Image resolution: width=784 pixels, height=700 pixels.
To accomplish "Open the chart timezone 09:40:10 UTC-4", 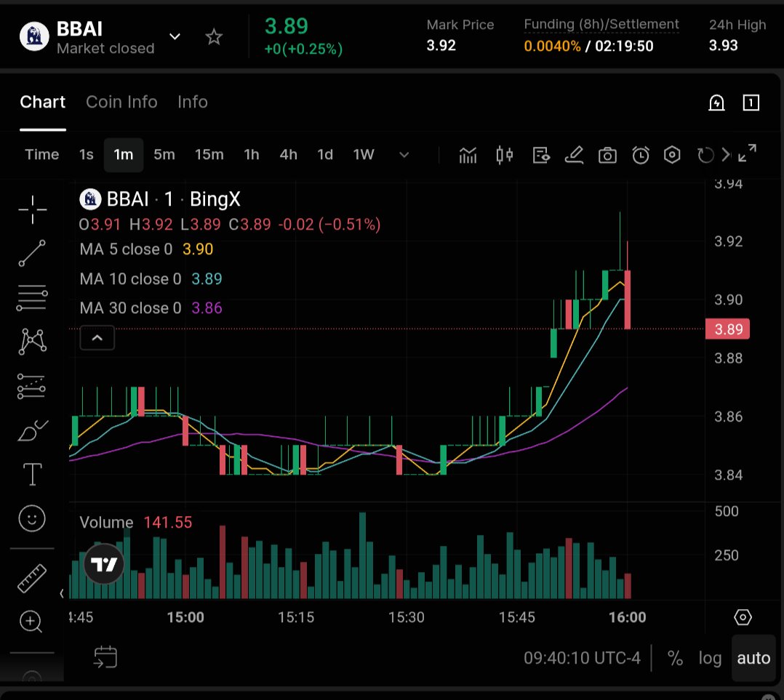I will pyautogui.click(x=582, y=658).
